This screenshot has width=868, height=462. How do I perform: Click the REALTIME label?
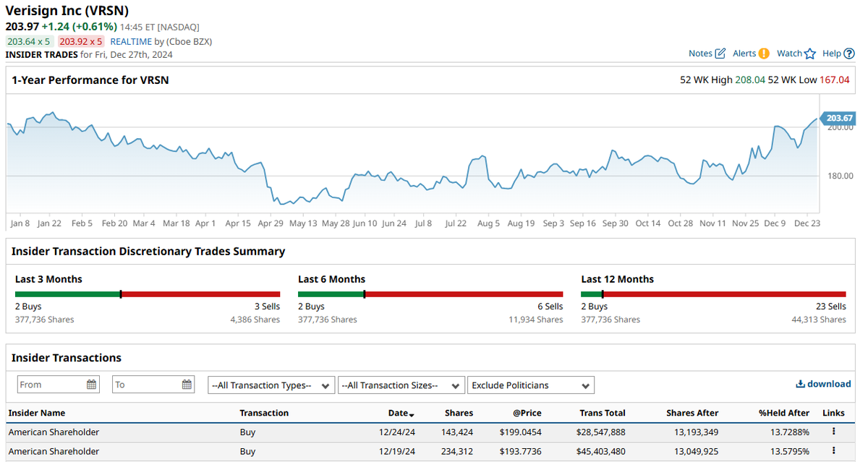pos(130,41)
